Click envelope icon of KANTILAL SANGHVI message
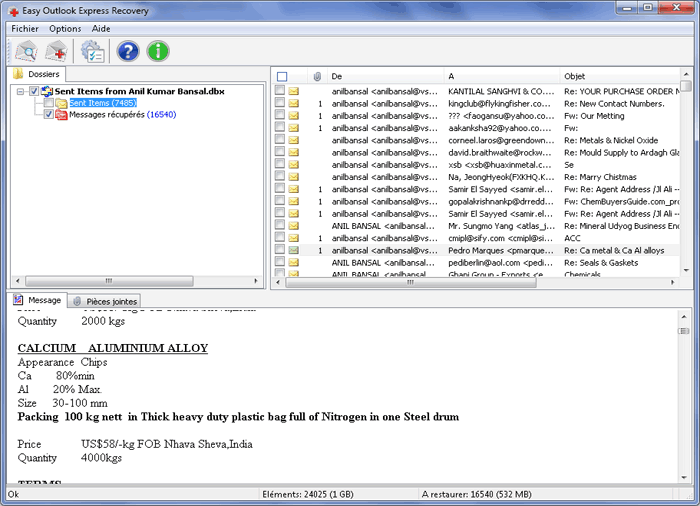The width and height of the screenshot is (700, 506). pos(293,91)
